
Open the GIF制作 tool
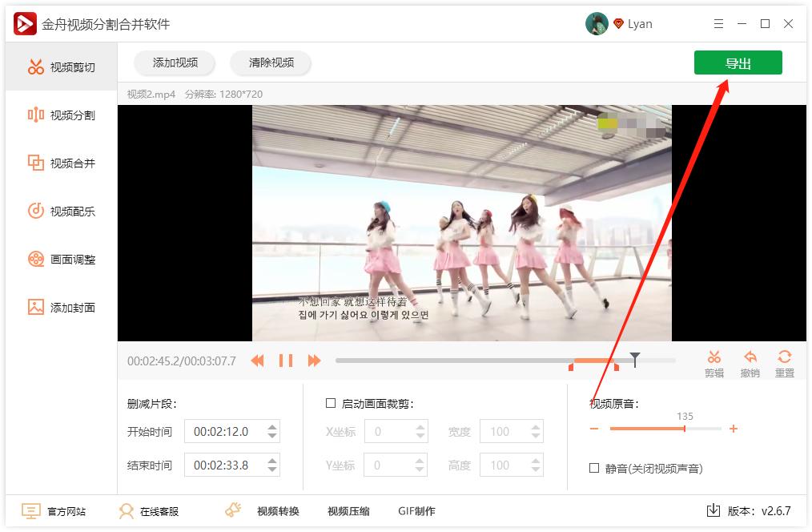[x=416, y=510]
